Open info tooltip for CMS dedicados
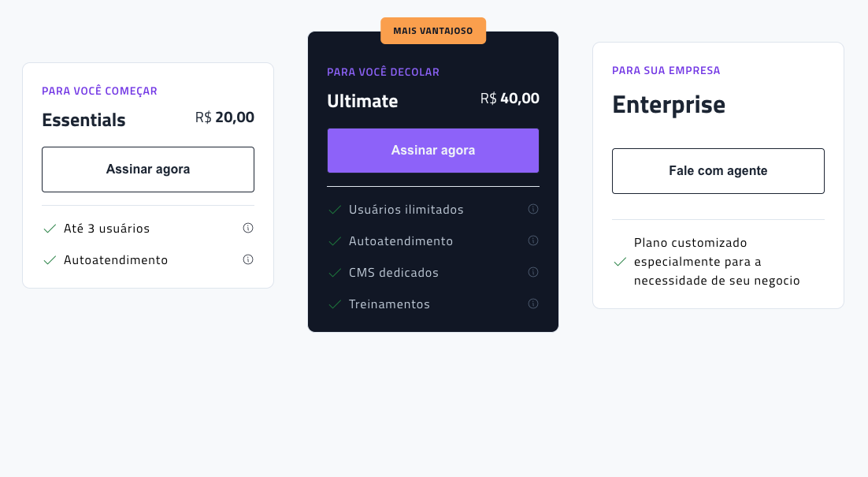This screenshot has width=868, height=477. pyautogui.click(x=533, y=272)
